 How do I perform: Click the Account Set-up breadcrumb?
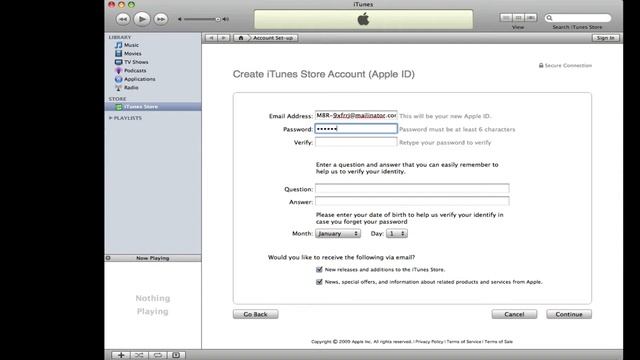273,38
